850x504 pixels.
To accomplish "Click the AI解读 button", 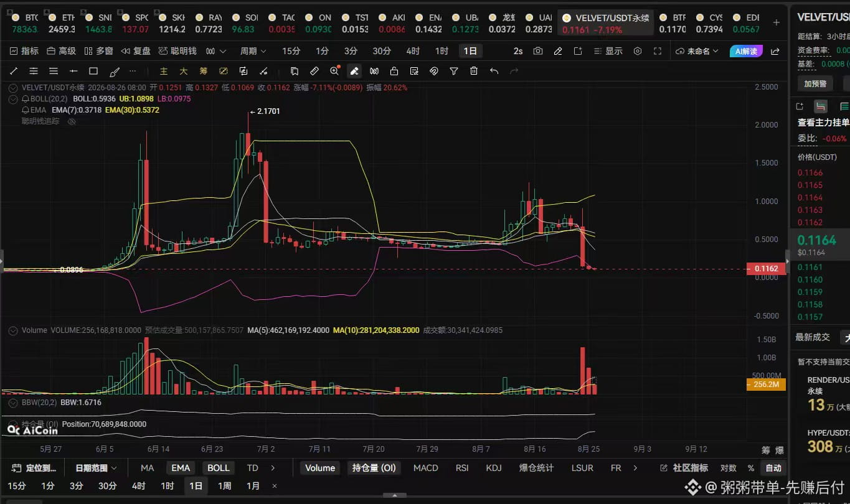I will click(x=747, y=51).
